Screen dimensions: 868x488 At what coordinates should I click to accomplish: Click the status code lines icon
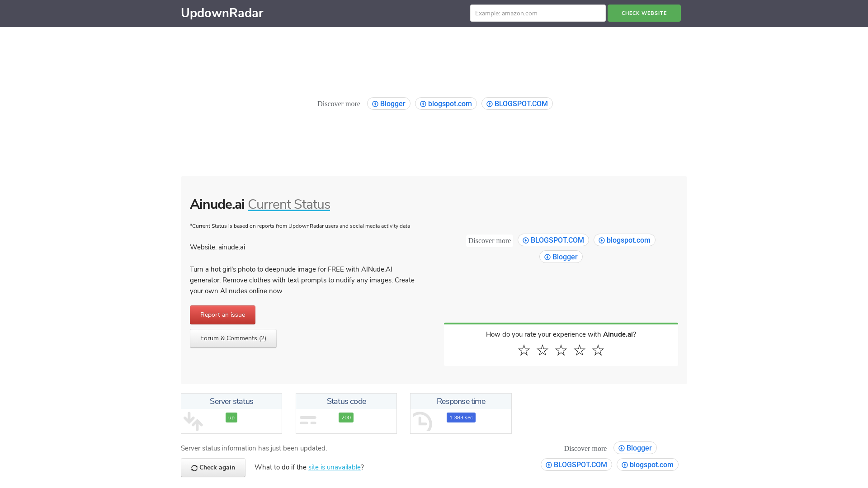(x=308, y=421)
